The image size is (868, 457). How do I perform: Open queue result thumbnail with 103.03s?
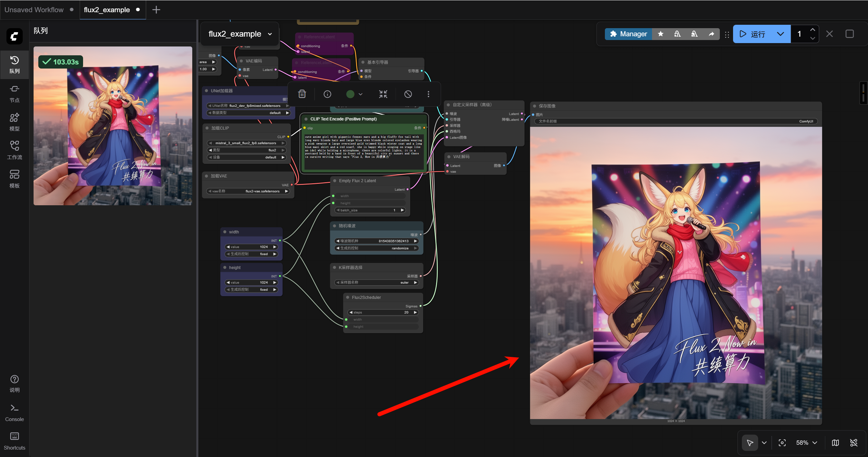coord(113,126)
